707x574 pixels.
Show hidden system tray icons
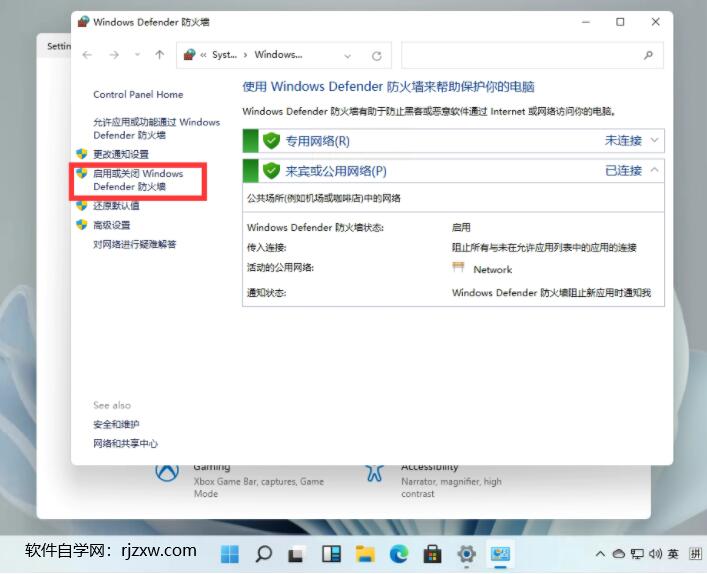pyautogui.click(x=600, y=554)
